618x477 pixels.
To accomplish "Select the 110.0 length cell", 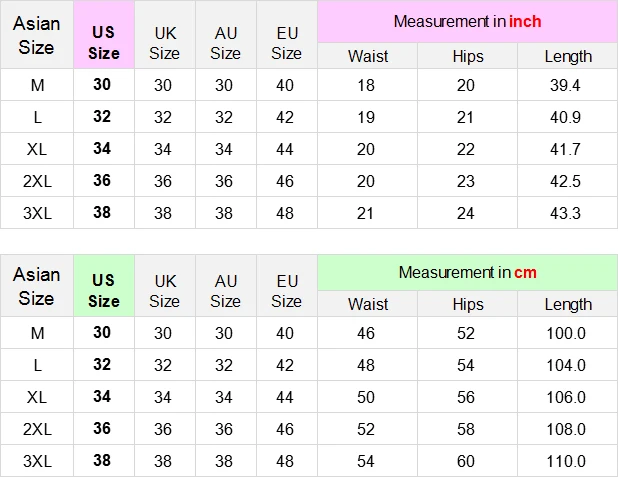I will click(x=568, y=461).
